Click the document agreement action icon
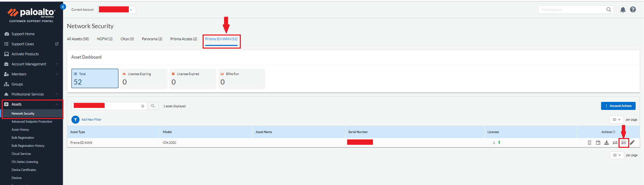The image size is (644, 185). pyautogui.click(x=589, y=143)
